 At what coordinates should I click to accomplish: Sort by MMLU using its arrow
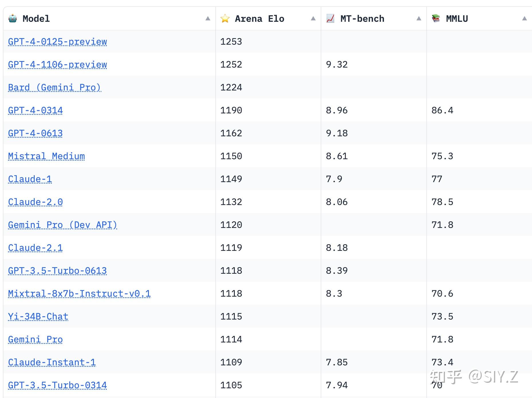click(x=525, y=19)
